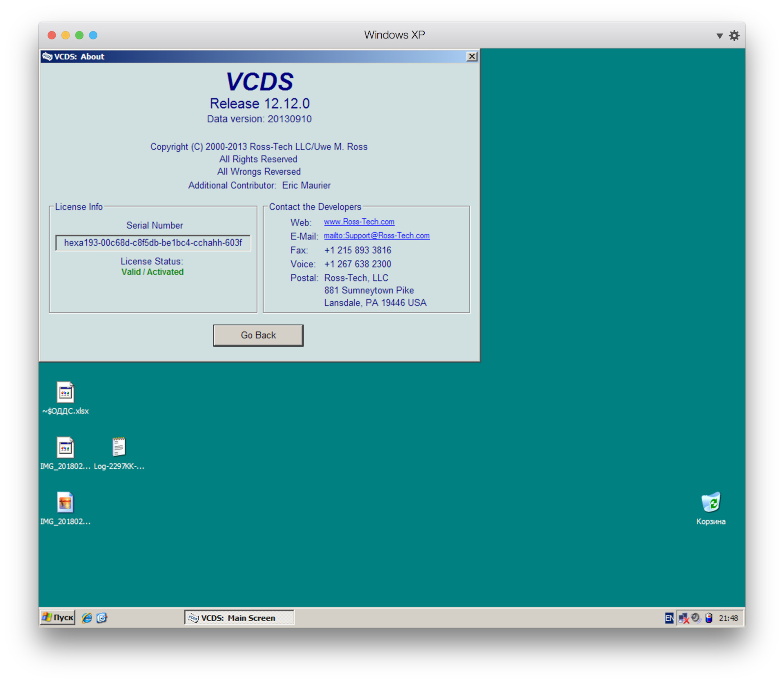Screen dimensions: 784x683
Task: Open the Пуск start menu
Action: (58, 617)
